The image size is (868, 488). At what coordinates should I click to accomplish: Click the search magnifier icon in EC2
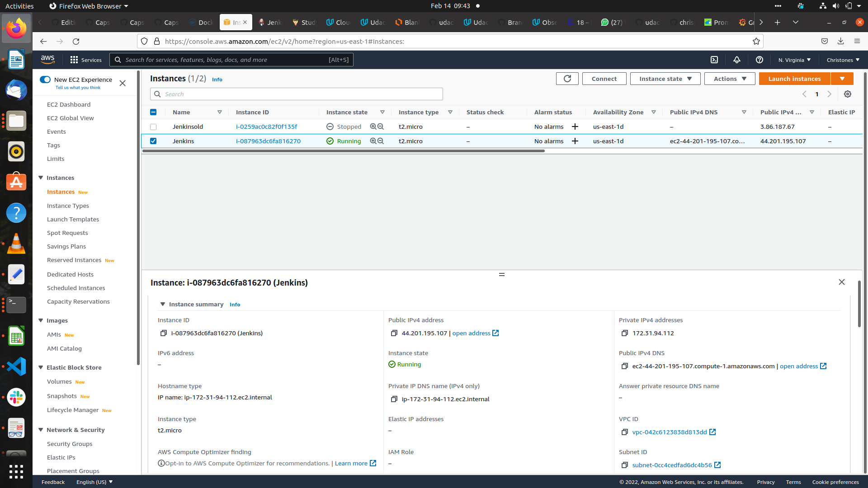[157, 94]
